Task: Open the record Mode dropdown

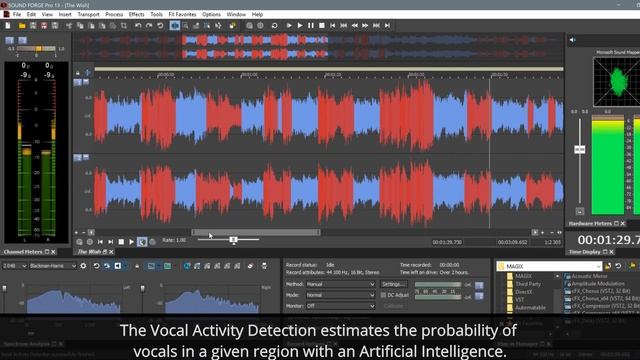Action: point(340,295)
